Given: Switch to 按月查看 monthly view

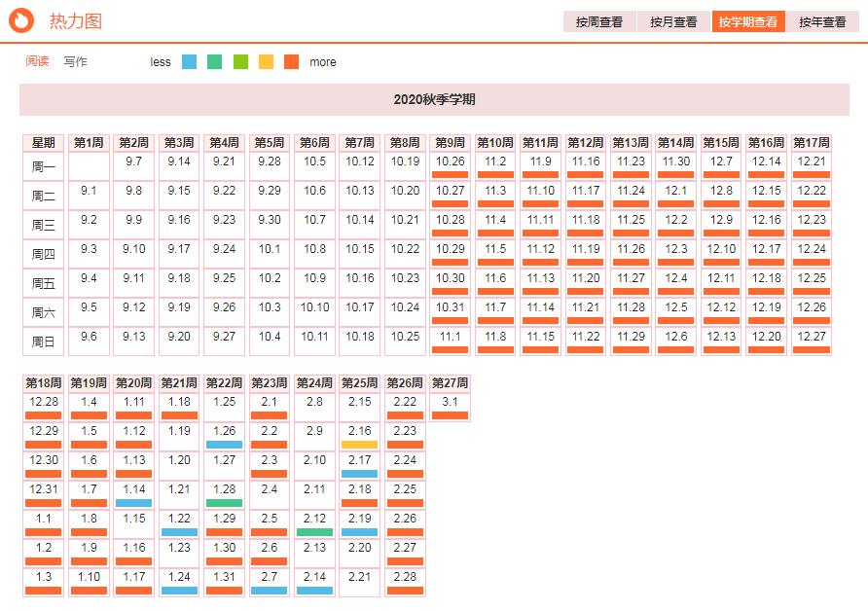Looking at the screenshot, I should pos(673,21).
